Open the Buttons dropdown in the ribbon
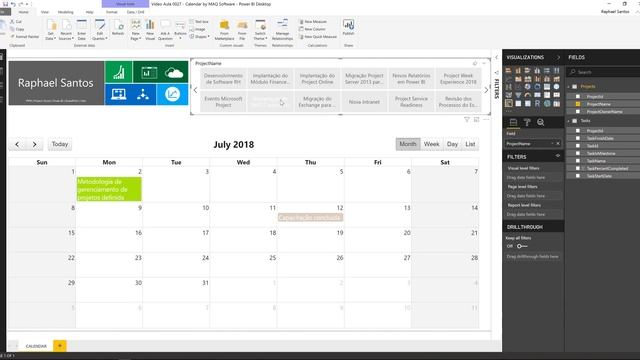This screenshot has height=360, width=640. pyautogui.click(x=180, y=30)
